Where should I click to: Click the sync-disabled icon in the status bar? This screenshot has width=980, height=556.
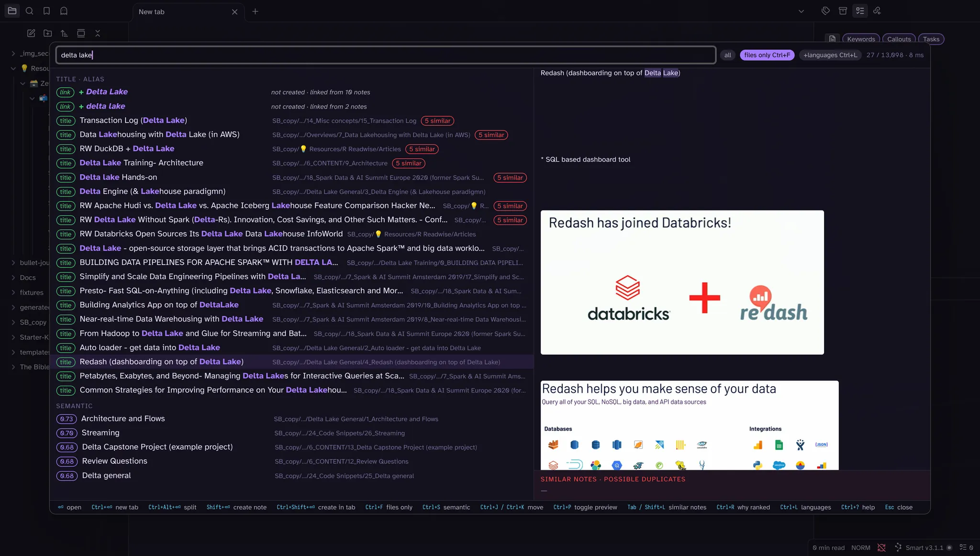tap(881, 547)
